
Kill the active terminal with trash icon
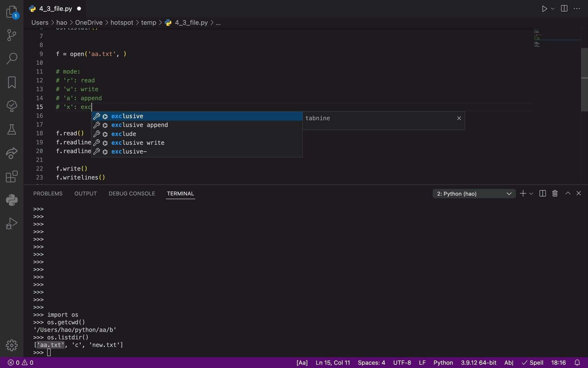pos(555,193)
